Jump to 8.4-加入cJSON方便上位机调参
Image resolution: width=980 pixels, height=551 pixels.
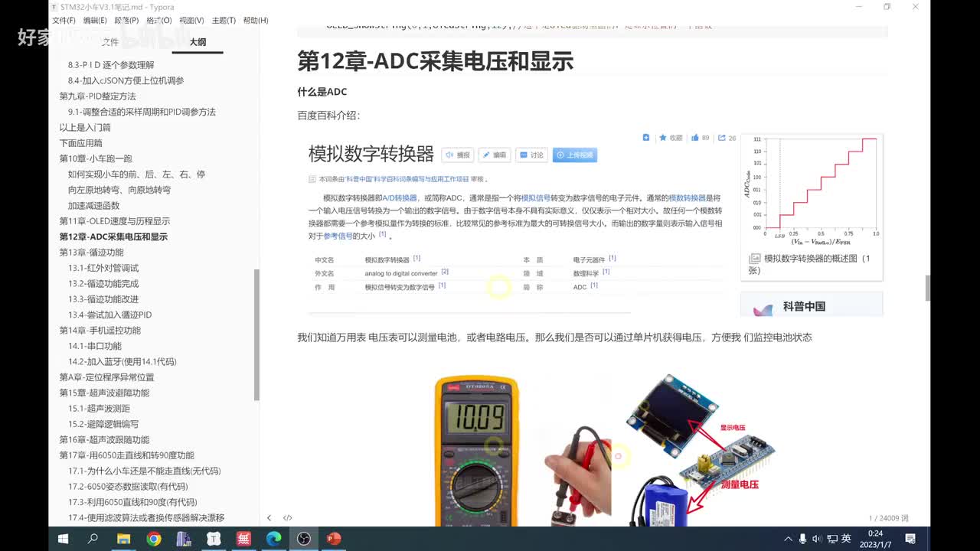[126, 80]
